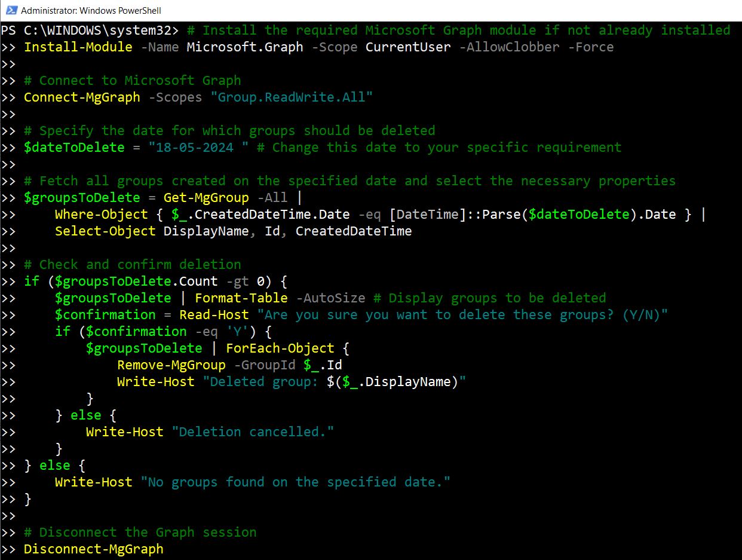Select the Where-Object filter text
Screen dimensions: 742x560
[101, 214]
